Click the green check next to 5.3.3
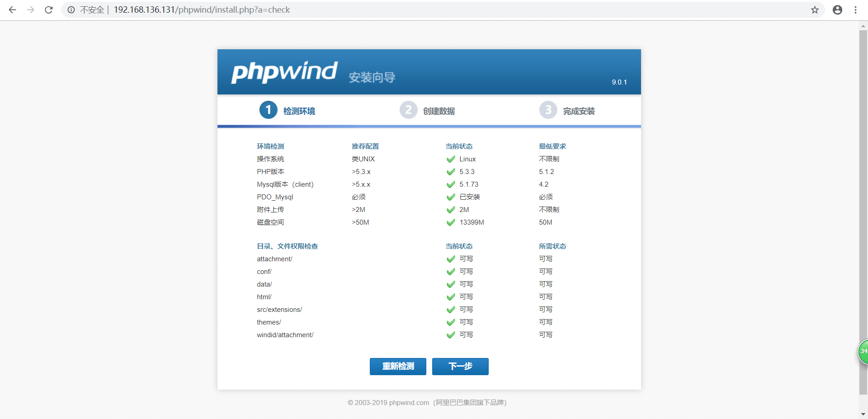This screenshot has width=868, height=419. click(451, 172)
